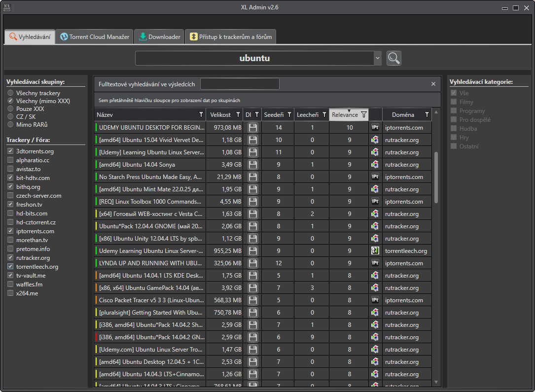This screenshot has height=392, width=535.
Task: Click the magnifier search button
Action: point(394,58)
